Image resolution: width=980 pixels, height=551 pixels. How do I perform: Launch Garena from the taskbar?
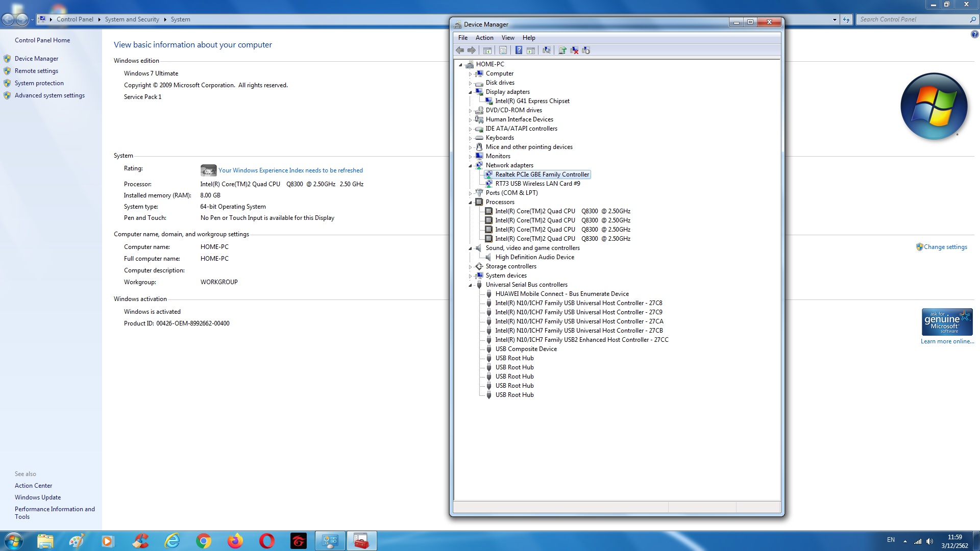coord(299,541)
